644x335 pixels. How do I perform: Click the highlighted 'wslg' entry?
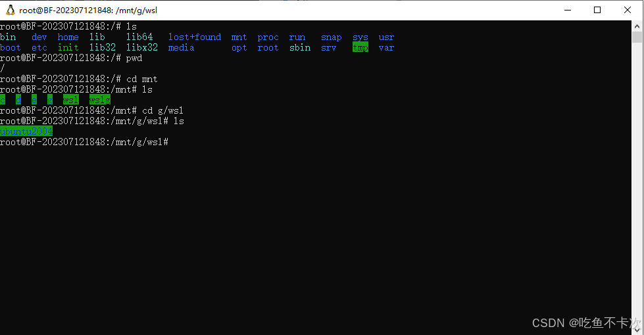[100, 100]
